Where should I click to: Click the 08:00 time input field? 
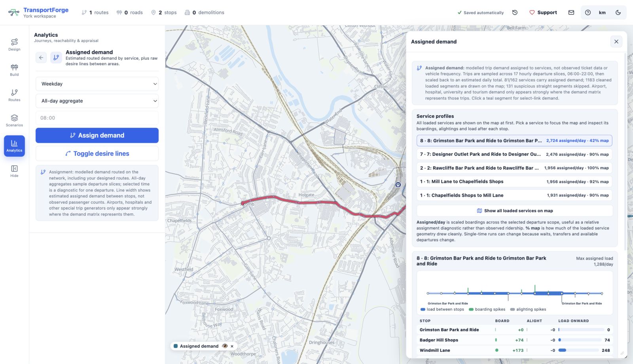[97, 118]
